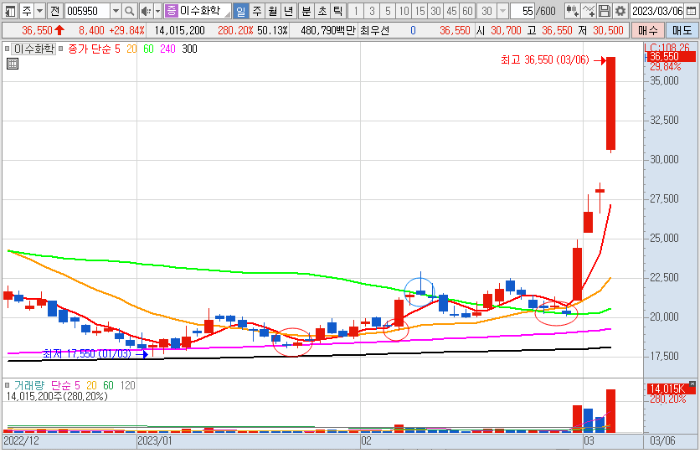Image resolution: width=700 pixels, height=450 pixels.
Task: Switch chart to second 초 period
Action: (322, 10)
